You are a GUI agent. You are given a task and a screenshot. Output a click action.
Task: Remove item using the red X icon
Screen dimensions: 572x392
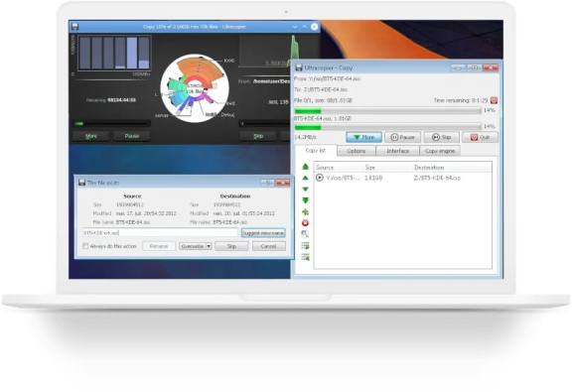click(x=305, y=223)
